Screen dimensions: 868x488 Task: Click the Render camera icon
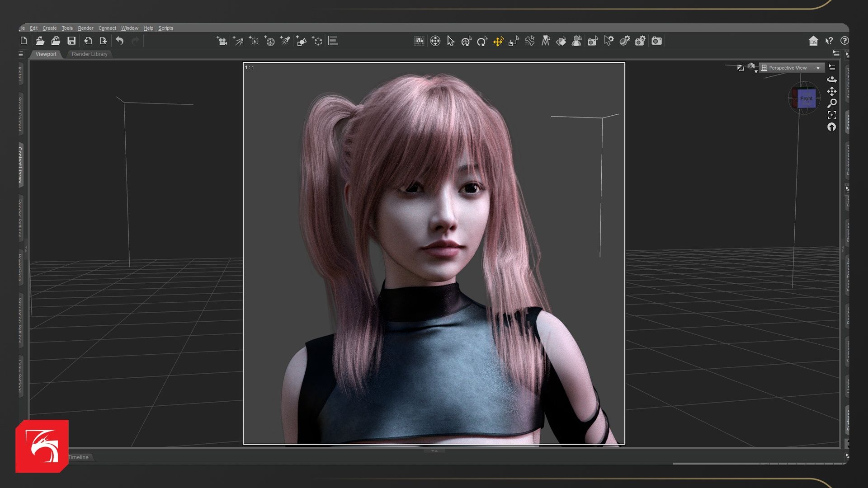point(656,41)
